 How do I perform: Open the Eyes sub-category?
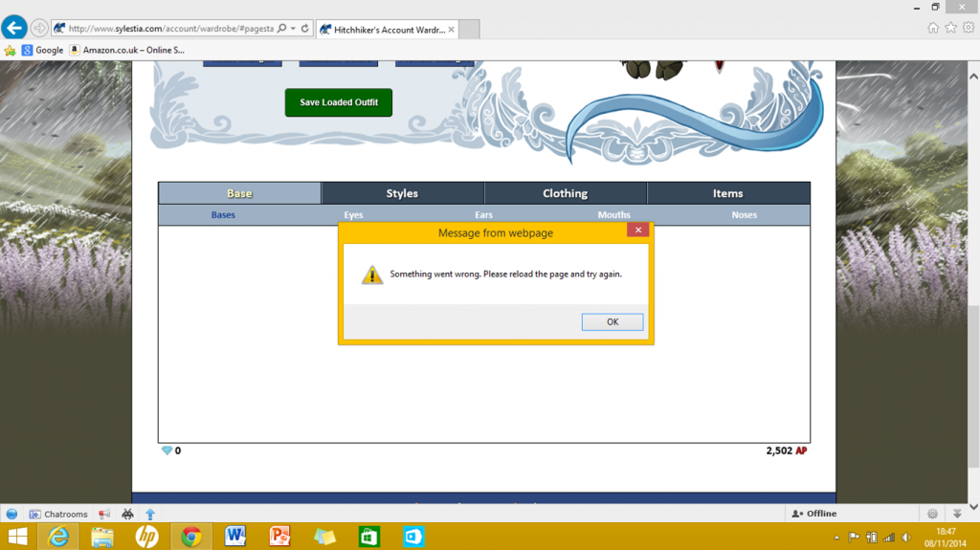click(353, 215)
